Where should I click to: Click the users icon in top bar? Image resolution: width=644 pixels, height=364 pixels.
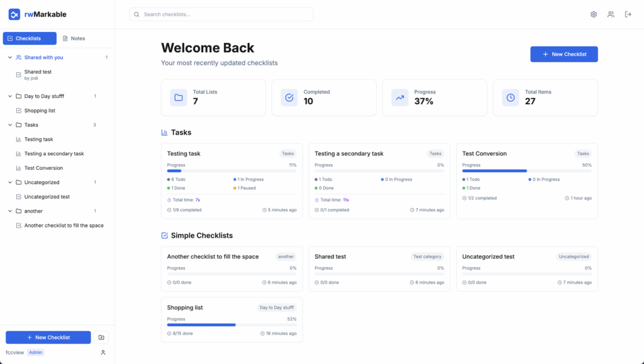click(x=611, y=14)
